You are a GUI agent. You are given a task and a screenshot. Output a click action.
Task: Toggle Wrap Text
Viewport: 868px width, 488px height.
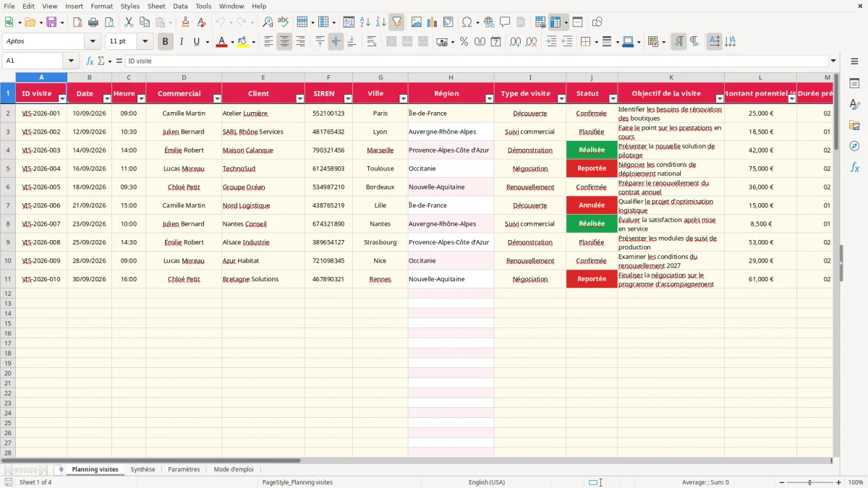tap(371, 42)
